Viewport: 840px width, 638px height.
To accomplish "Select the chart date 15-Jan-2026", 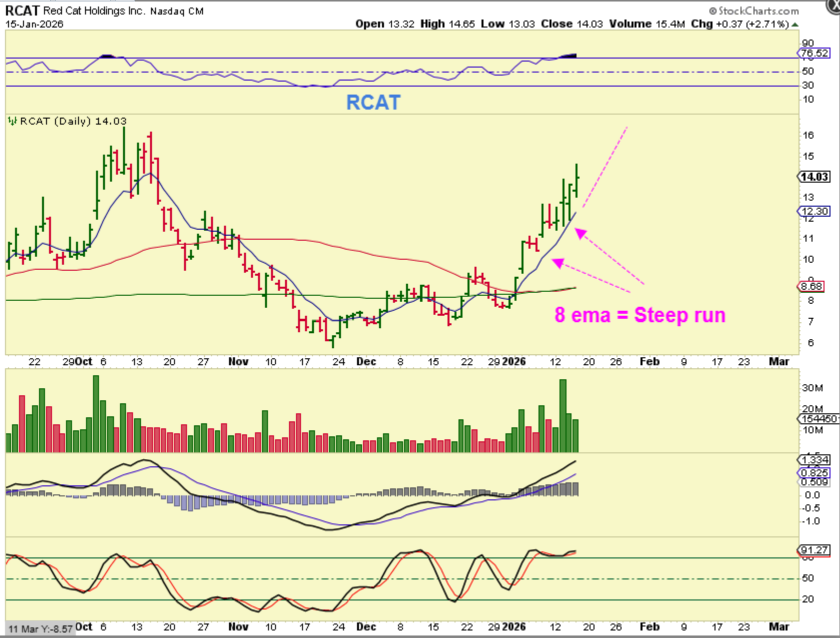I will coord(34,24).
